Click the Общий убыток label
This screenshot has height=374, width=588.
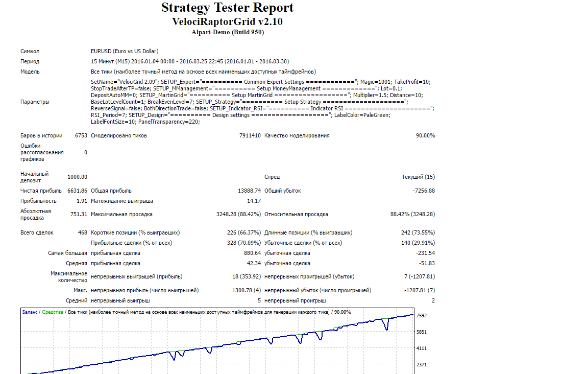[283, 191]
